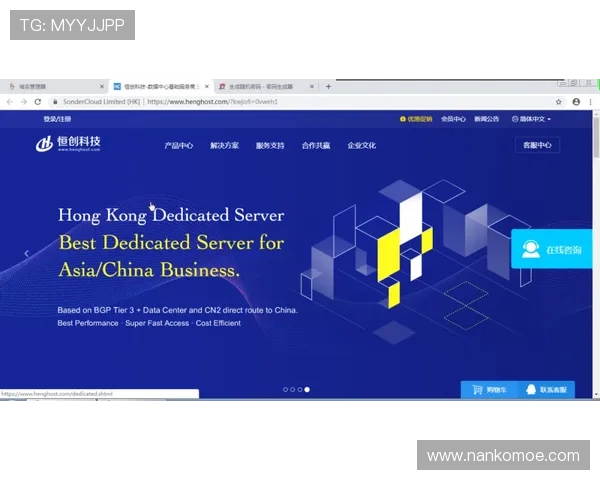Select the fourth active carousel dot
This screenshot has height=480, width=600.
pos(307,390)
